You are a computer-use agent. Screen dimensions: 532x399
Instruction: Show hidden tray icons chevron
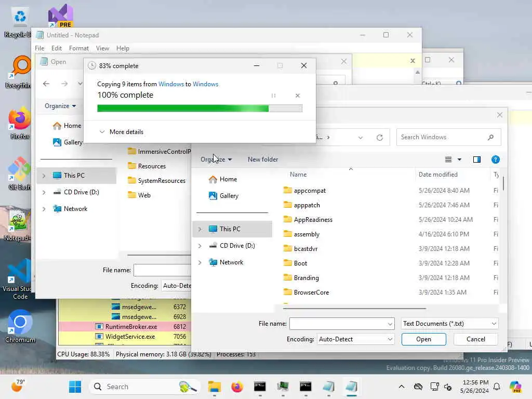tap(402, 387)
